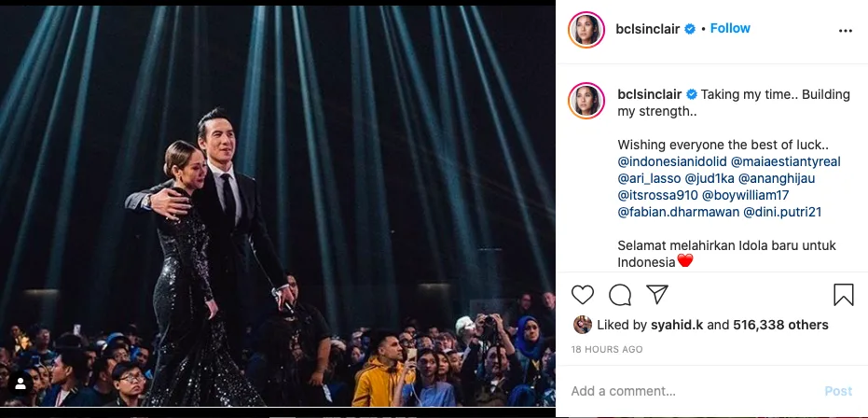Open syahid.k liker profile
Viewport: 868px width, 418px height.
tap(675, 325)
